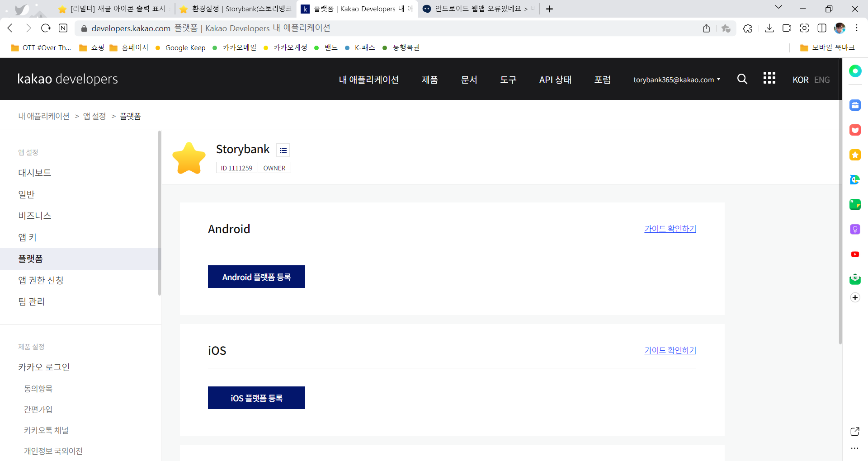Screen dimensions: 868x461
Task: Click the left sidebar scrollbar
Action: point(159,212)
